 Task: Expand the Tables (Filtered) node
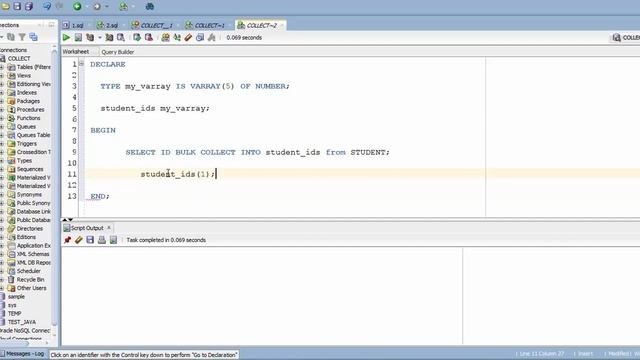pyautogui.click(x=2, y=67)
